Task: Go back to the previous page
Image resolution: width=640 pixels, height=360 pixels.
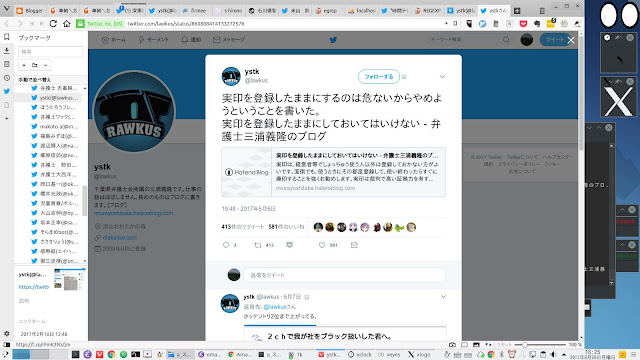Action: [7, 24]
